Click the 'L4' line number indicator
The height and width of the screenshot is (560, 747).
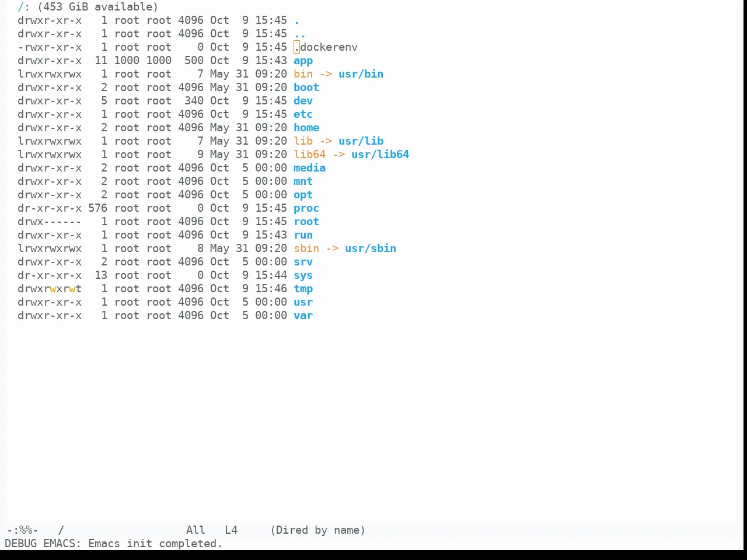(x=231, y=530)
